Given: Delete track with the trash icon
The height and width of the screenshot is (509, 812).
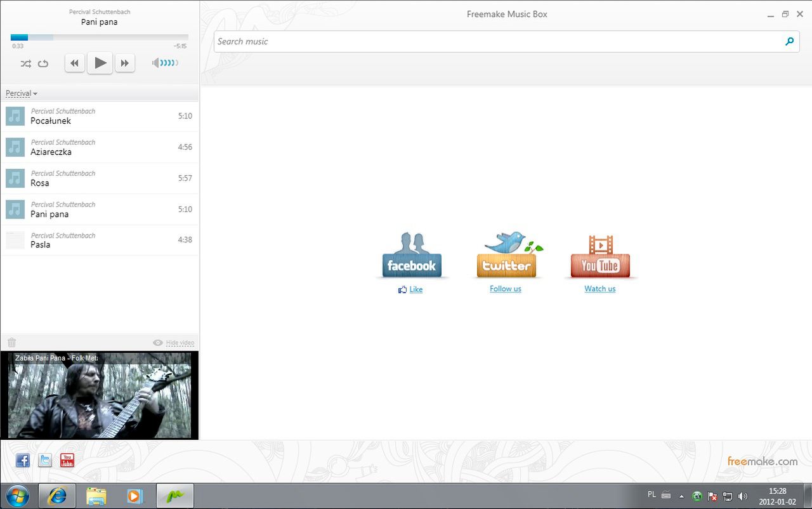Looking at the screenshot, I should [x=11, y=343].
